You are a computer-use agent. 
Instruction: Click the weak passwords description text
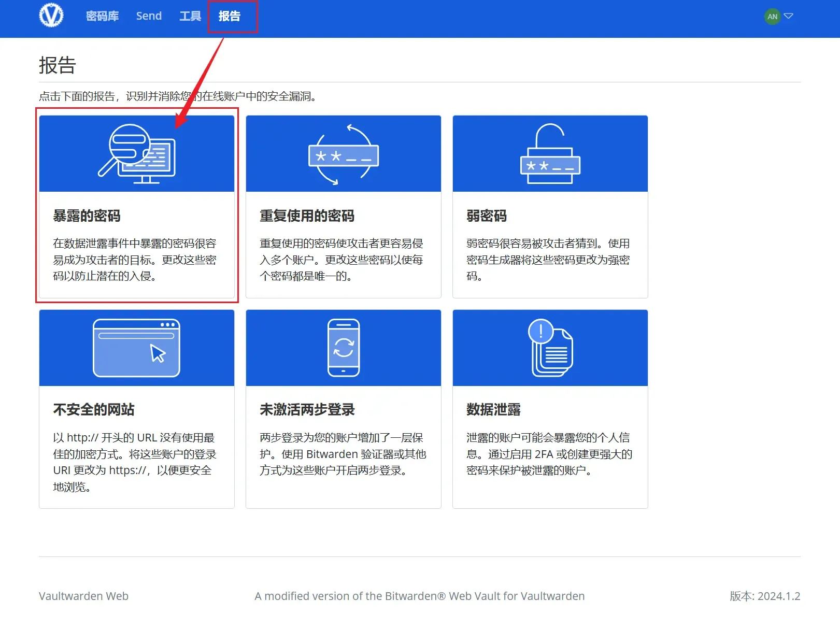[548, 260]
